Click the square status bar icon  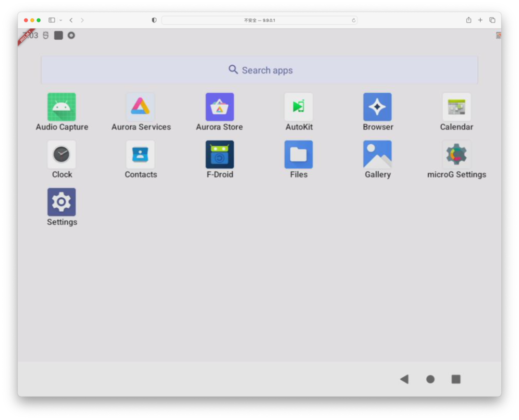pos(59,36)
